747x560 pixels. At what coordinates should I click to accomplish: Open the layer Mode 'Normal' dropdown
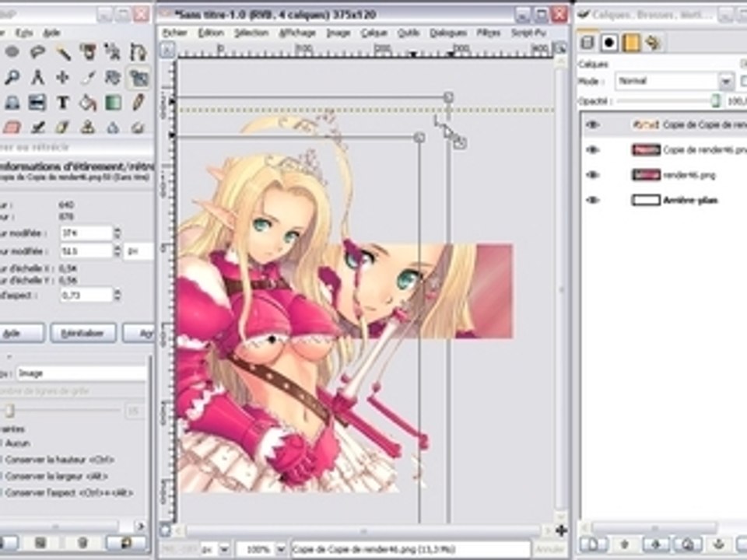(674, 81)
